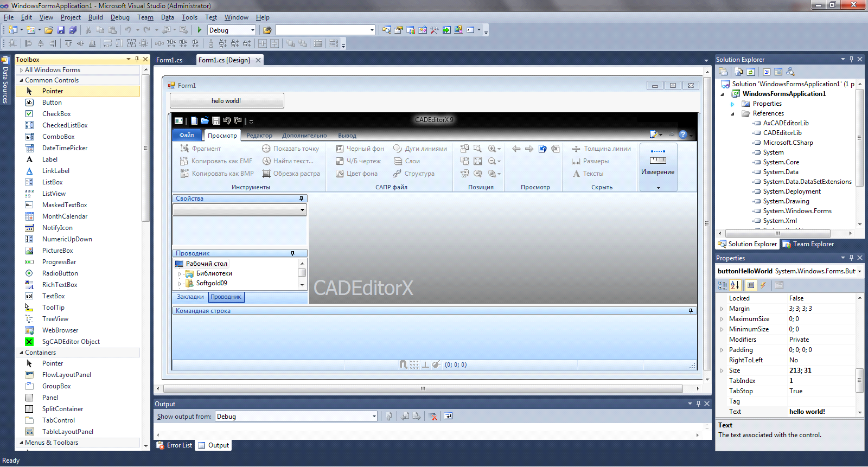Click the Save icon in CADEditorX quick bar
The width and height of the screenshot is (868, 467).
216,120
